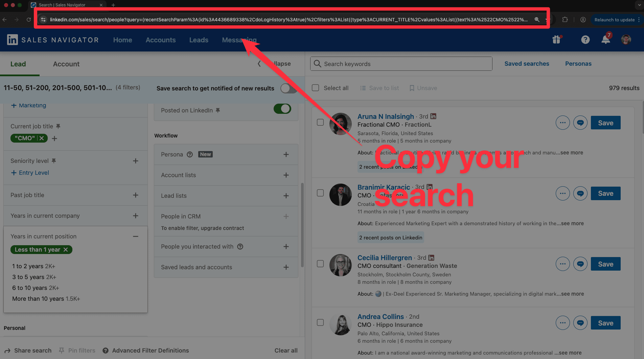This screenshot has width=644, height=359.
Task: Save Aruna N Inalsingh as lead
Action: [x=606, y=123]
